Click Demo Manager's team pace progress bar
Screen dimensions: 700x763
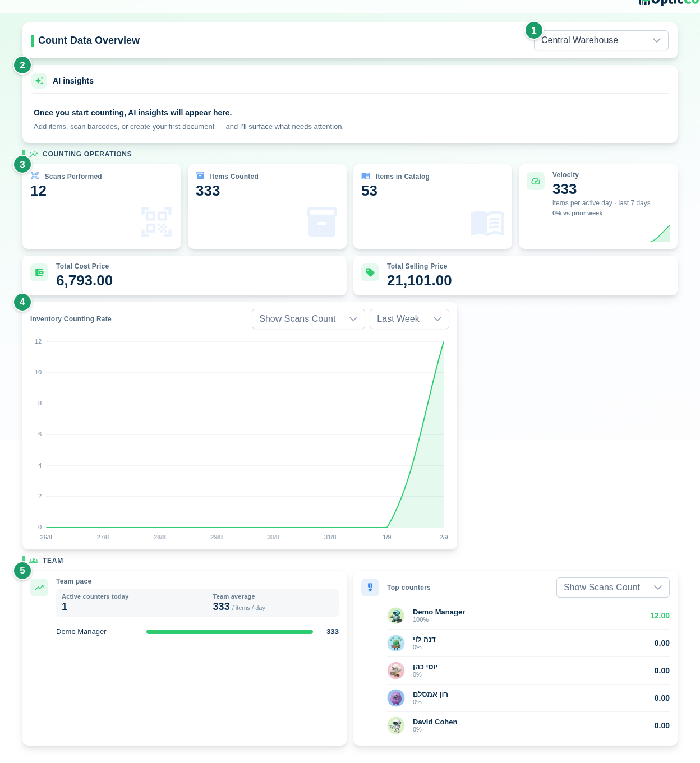point(229,632)
